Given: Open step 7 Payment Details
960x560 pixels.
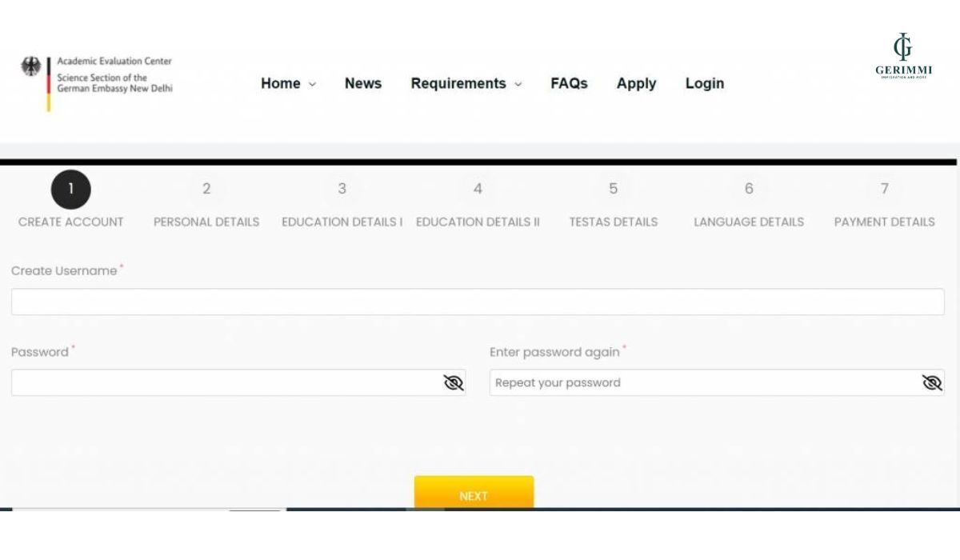Looking at the screenshot, I should tap(884, 190).
